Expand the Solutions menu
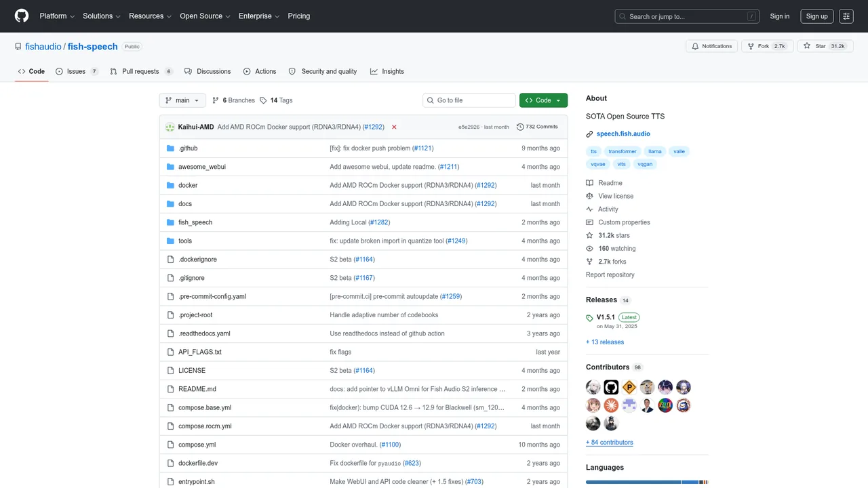The height and width of the screenshot is (488, 868). coord(102,16)
